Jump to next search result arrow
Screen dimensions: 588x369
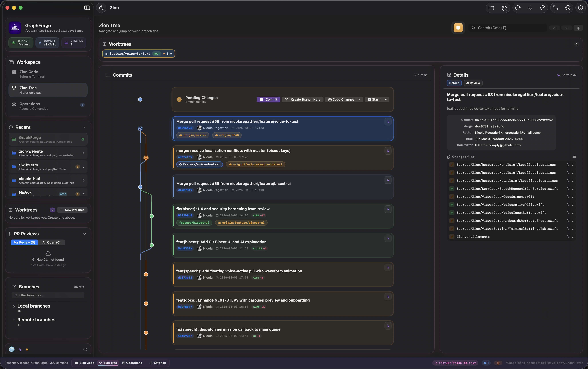coord(567,28)
